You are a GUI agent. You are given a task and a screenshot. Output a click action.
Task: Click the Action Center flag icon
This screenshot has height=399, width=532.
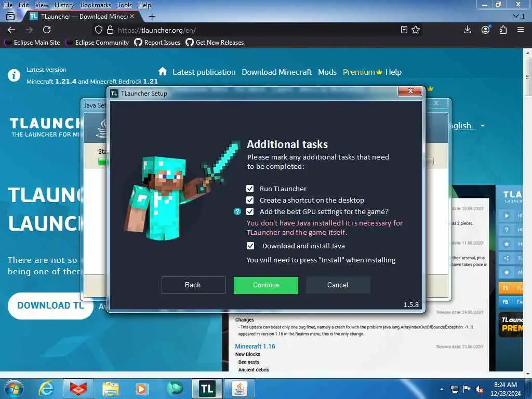(x=467, y=389)
